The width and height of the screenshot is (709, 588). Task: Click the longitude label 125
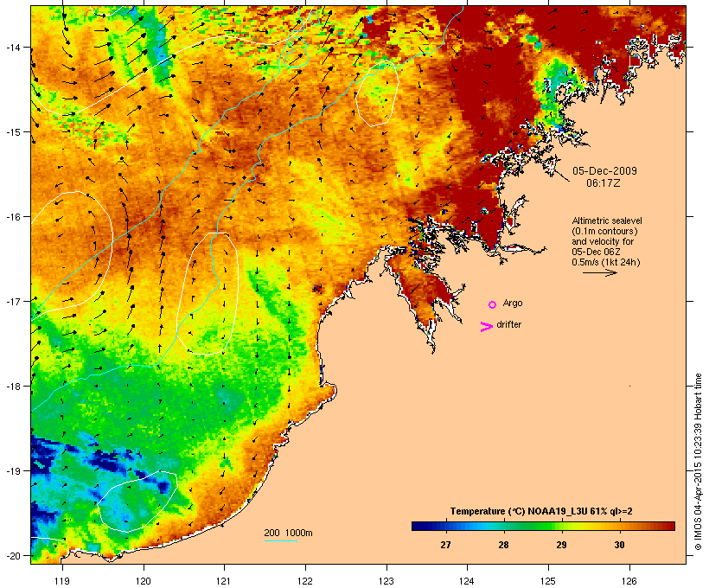[548, 581]
